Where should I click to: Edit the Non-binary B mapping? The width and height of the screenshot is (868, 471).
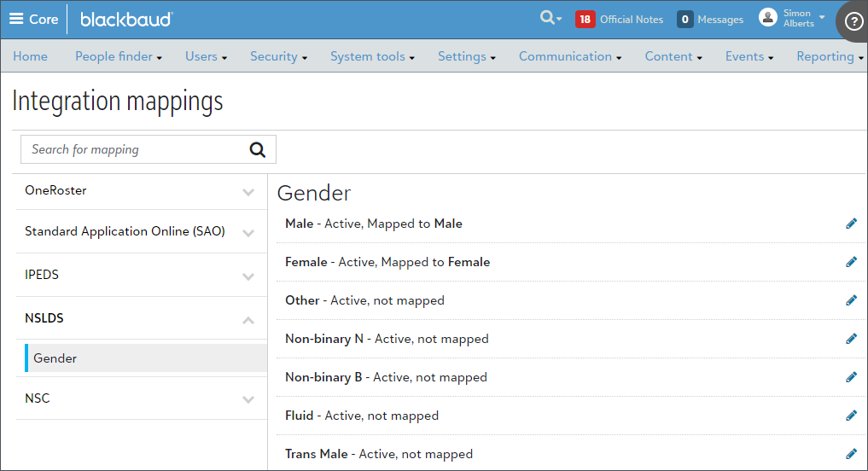(852, 377)
